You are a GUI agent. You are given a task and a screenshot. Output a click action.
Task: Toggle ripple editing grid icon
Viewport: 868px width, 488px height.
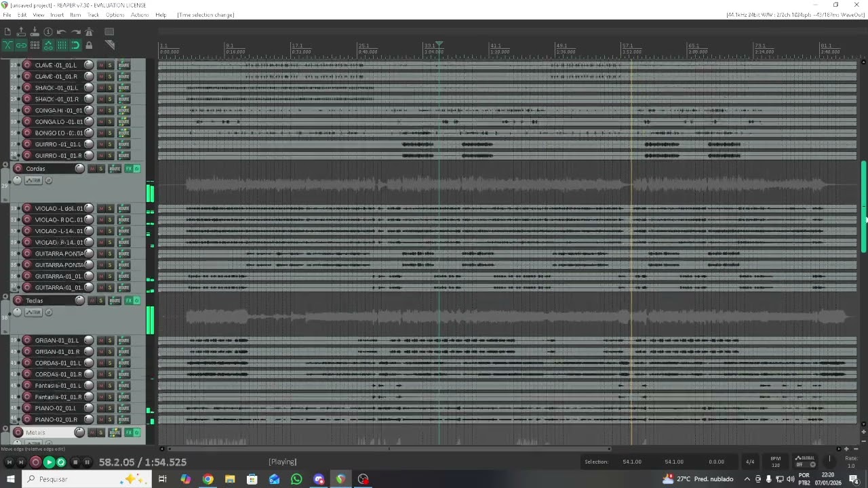35,45
